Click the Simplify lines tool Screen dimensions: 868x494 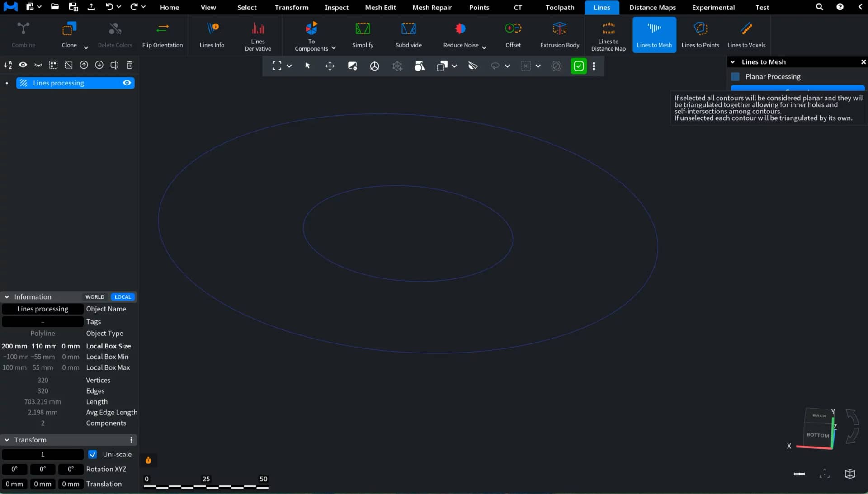363,35
